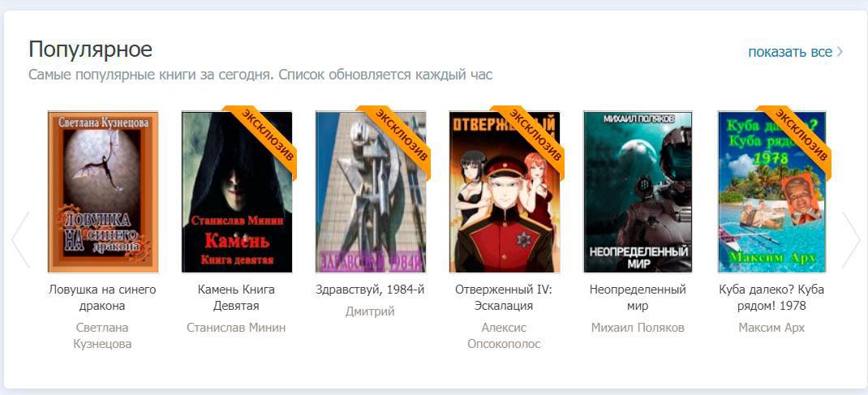Screen dimensions: 868x395
Task: Click the title 'Неопределенный мир'
Action: click(x=638, y=298)
